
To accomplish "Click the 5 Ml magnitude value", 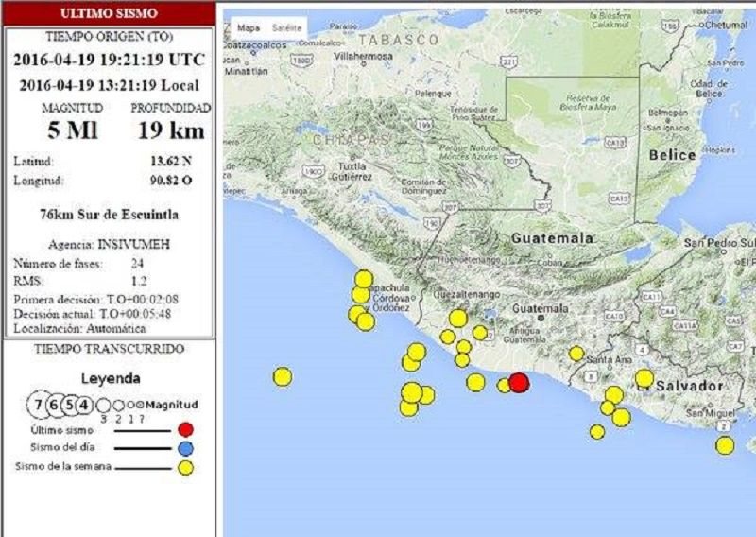I will click(x=73, y=130).
